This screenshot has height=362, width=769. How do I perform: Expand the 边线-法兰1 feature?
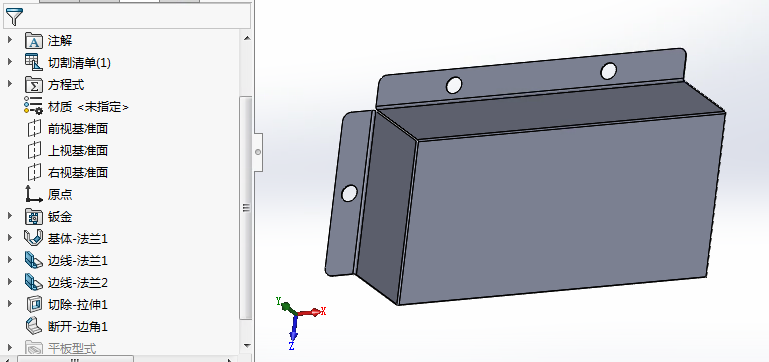(x=9, y=260)
